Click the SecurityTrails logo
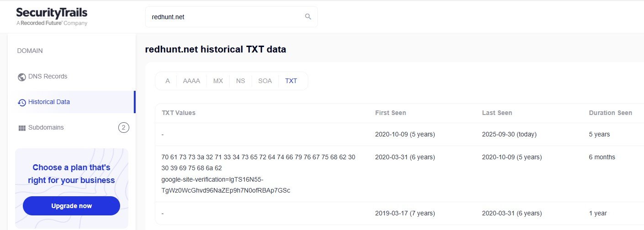This screenshot has height=230, width=644. click(52, 16)
